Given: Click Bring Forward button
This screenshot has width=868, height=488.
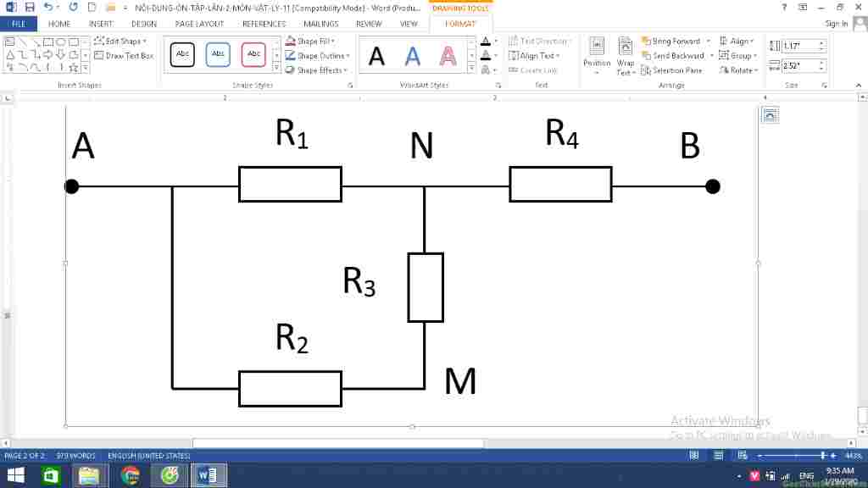Looking at the screenshot, I should [676, 42].
